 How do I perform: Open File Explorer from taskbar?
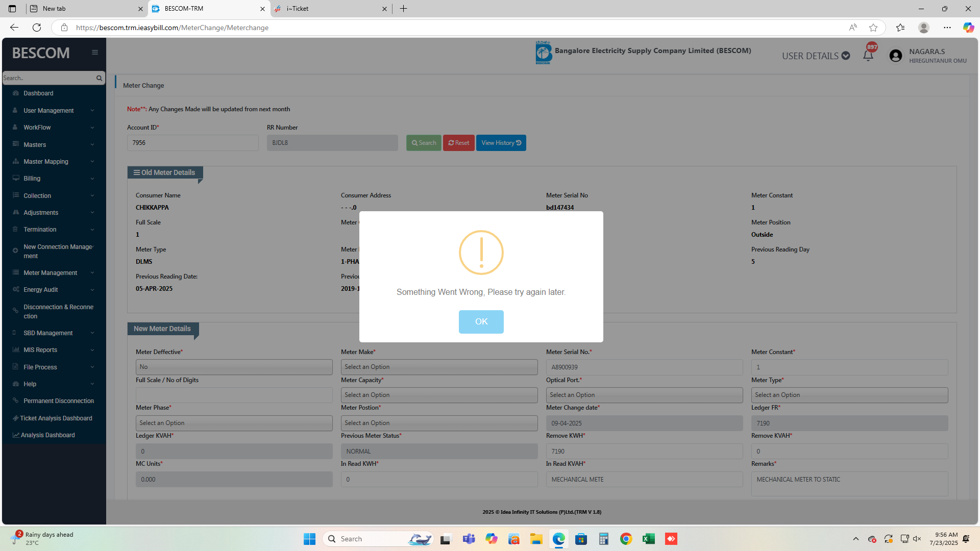(536, 539)
